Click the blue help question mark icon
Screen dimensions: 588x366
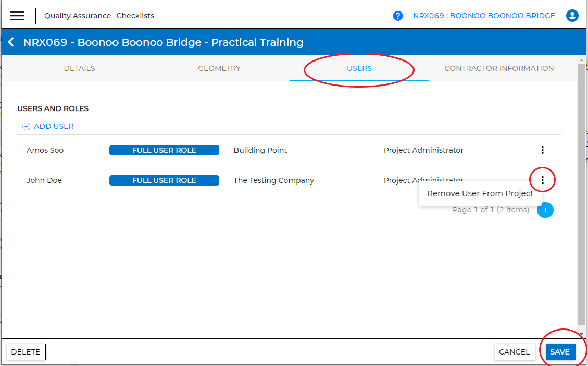coord(398,16)
